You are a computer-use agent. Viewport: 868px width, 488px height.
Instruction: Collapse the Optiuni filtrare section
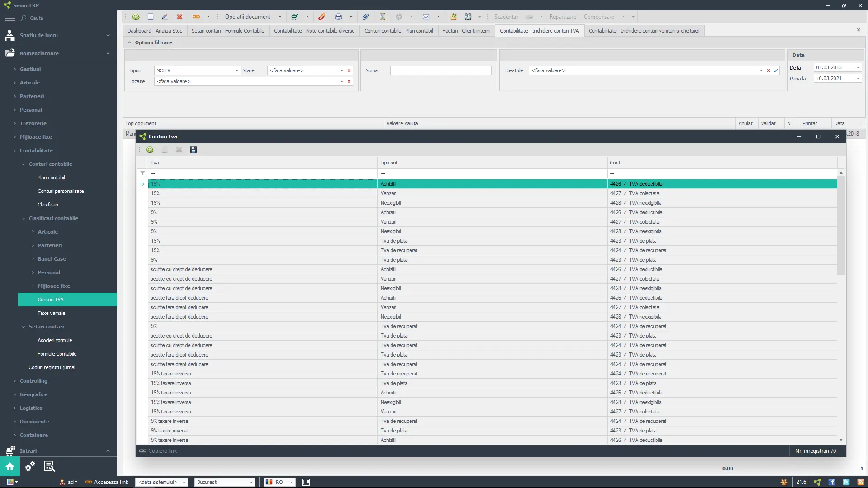(x=129, y=42)
